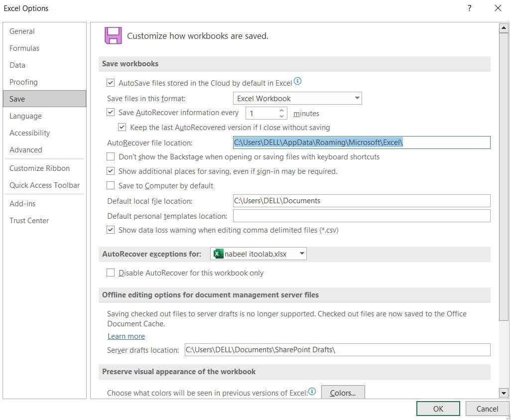
Task: Click the Colors button
Action: [343, 393]
